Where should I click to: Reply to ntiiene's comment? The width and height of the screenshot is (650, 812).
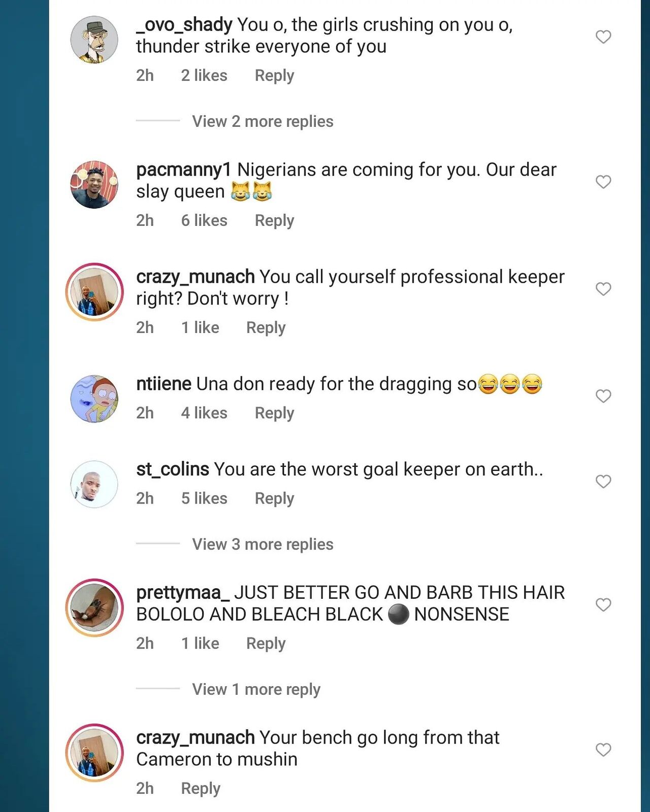tap(274, 413)
